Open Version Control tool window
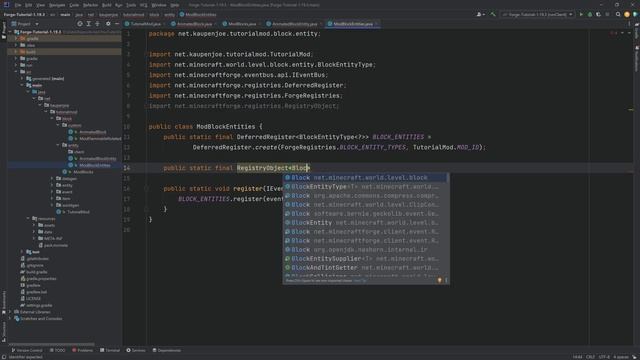This screenshot has height=360, width=640. pos(27,350)
